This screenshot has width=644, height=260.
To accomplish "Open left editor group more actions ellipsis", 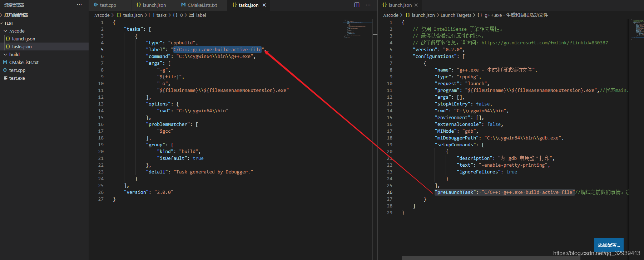I will (x=368, y=5).
